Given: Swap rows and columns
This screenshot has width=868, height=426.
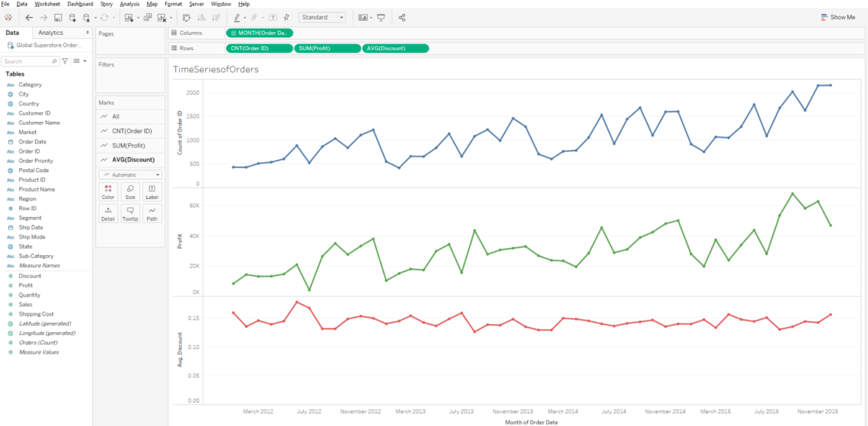Looking at the screenshot, I should click(186, 17).
